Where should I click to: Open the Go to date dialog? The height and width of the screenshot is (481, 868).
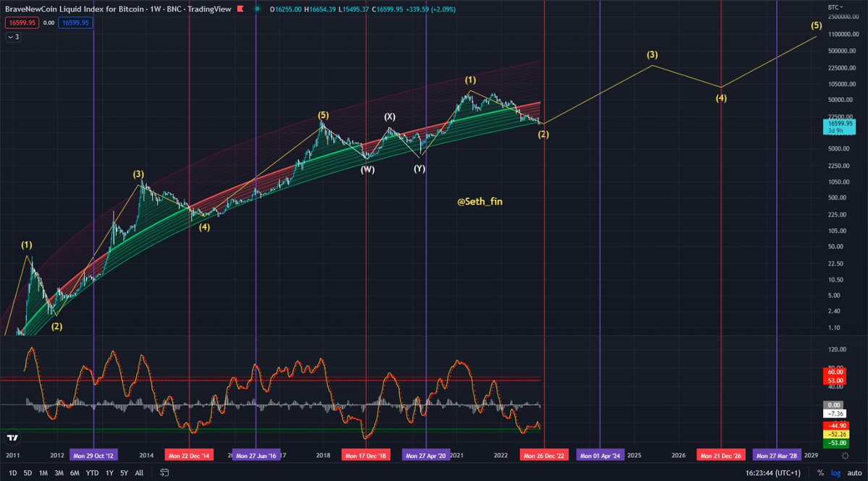165,472
